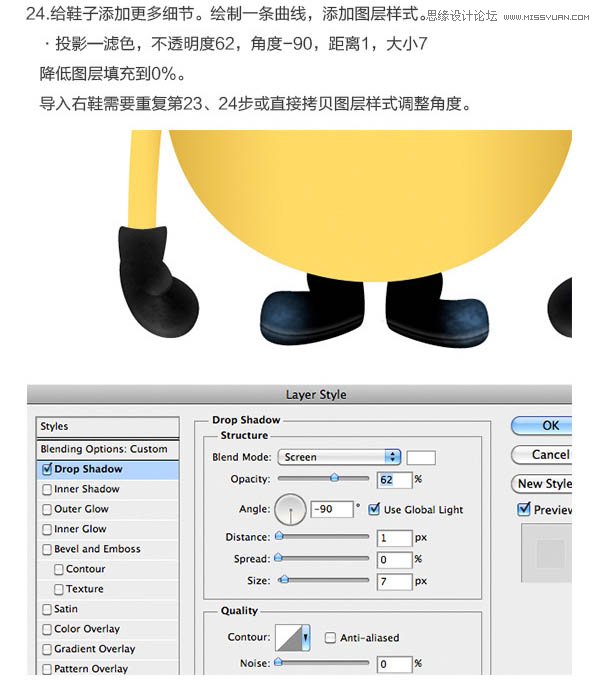Image resolution: width=600 pixels, height=693 pixels.
Task: Enable the Inner Shadow checkbox
Action: 47,490
